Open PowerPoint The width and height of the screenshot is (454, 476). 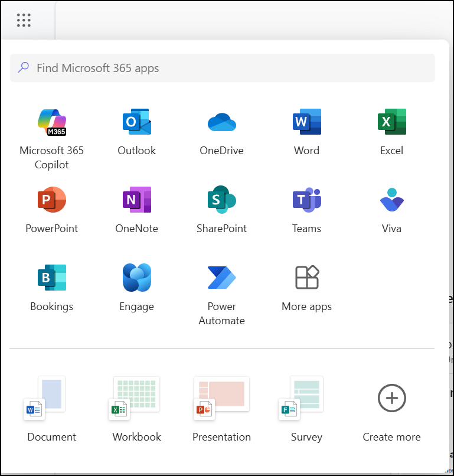pos(51,208)
